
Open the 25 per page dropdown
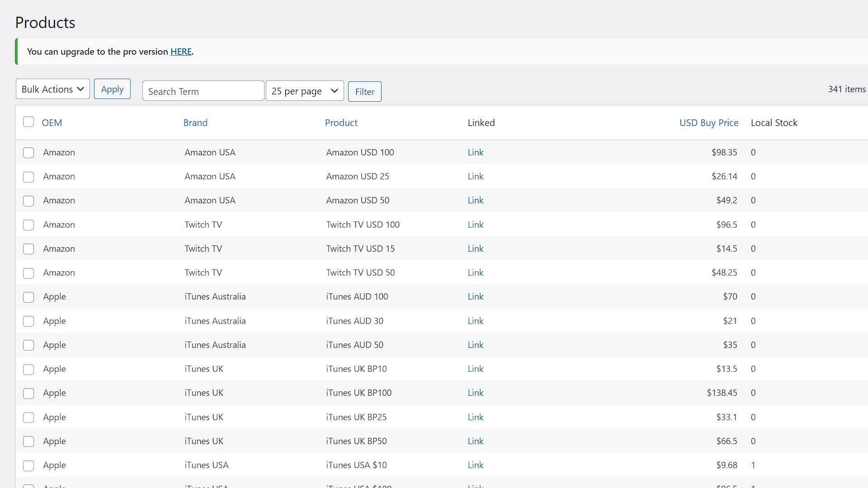coord(305,91)
